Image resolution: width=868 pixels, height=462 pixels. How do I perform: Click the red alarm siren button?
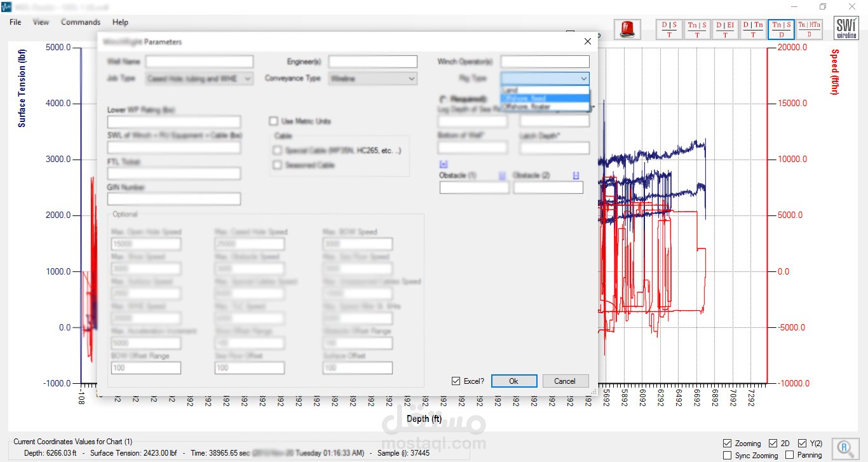627,30
